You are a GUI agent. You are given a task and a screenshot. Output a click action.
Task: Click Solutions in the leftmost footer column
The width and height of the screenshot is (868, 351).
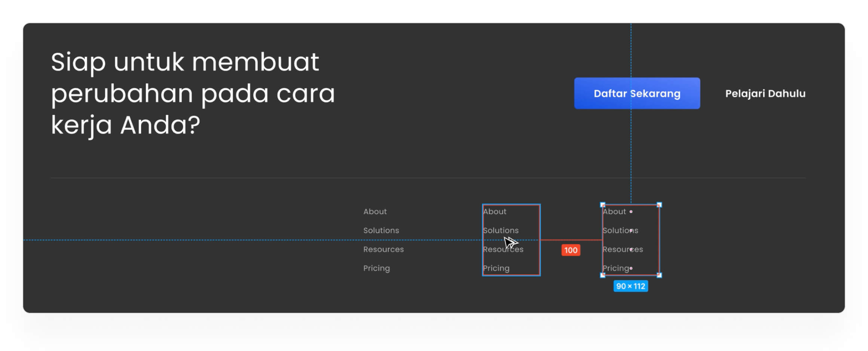381,231
